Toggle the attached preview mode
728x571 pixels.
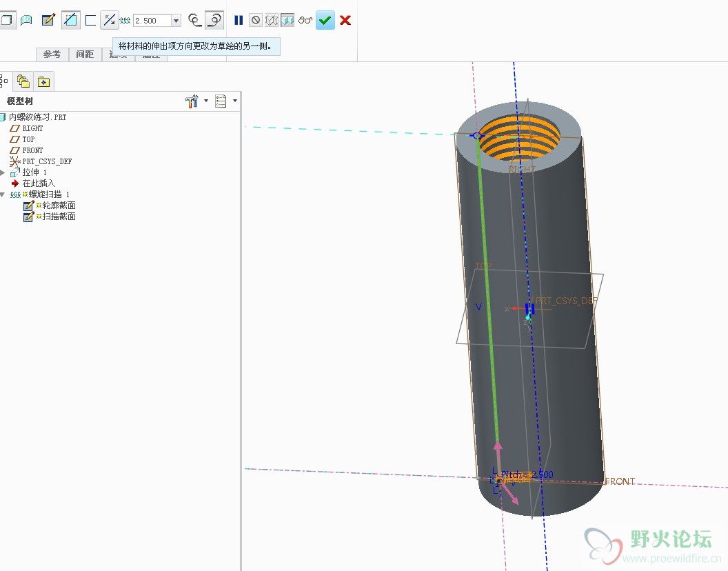(x=287, y=20)
